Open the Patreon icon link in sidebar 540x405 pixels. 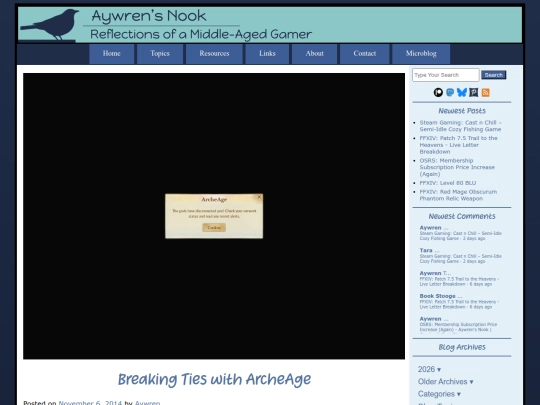point(438,92)
